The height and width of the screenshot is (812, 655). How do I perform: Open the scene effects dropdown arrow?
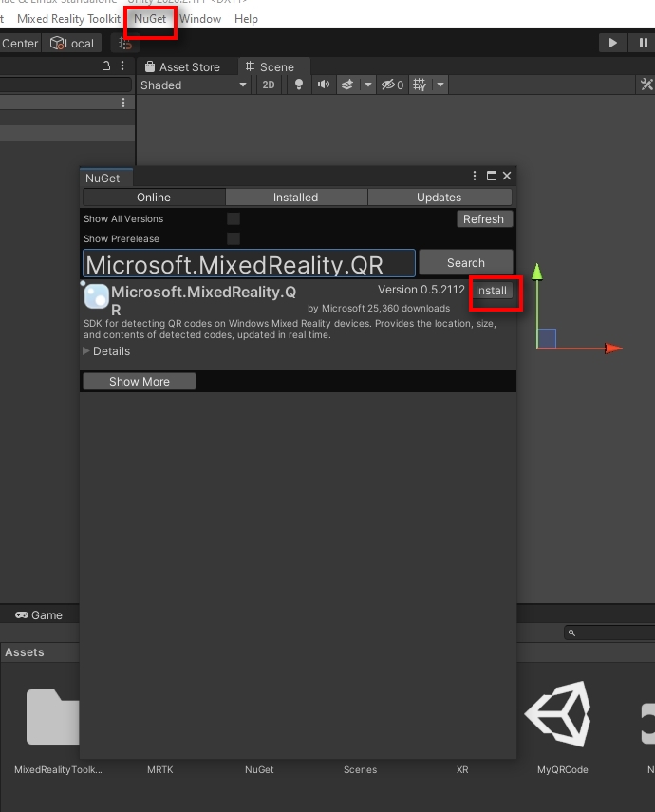(367, 85)
